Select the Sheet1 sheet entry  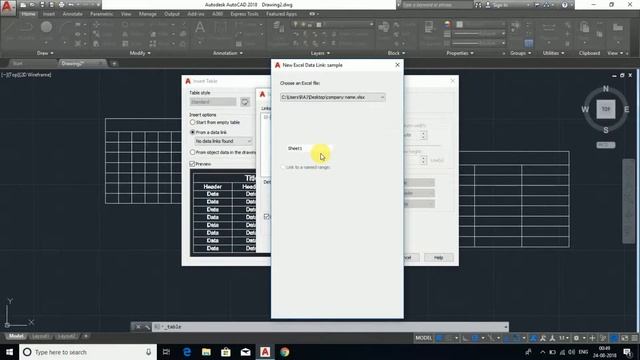295,148
